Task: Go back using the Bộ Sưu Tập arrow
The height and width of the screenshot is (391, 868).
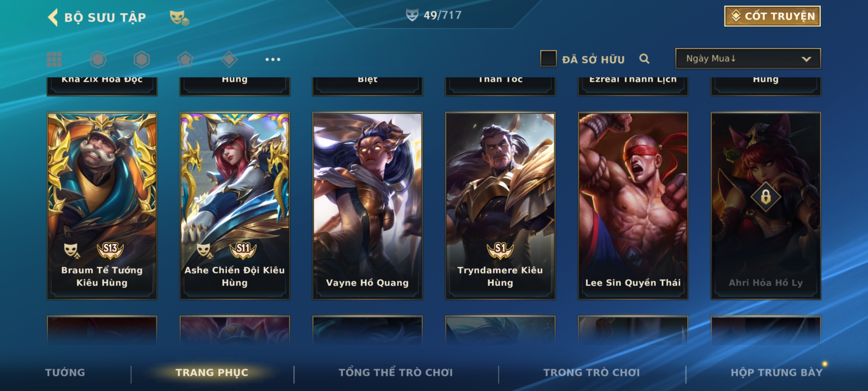Action: (x=53, y=17)
